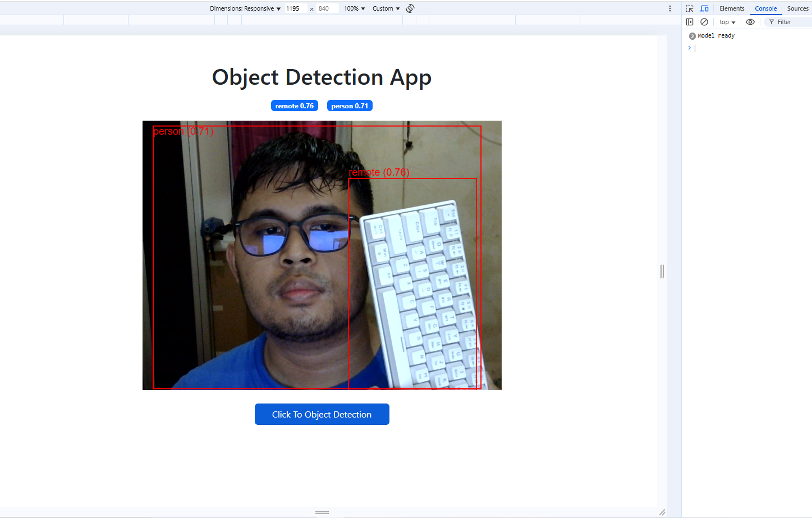This screenshot has width=812, height=518.
Task: Open the Custom throttling dropdown
Action: point(386,8)
